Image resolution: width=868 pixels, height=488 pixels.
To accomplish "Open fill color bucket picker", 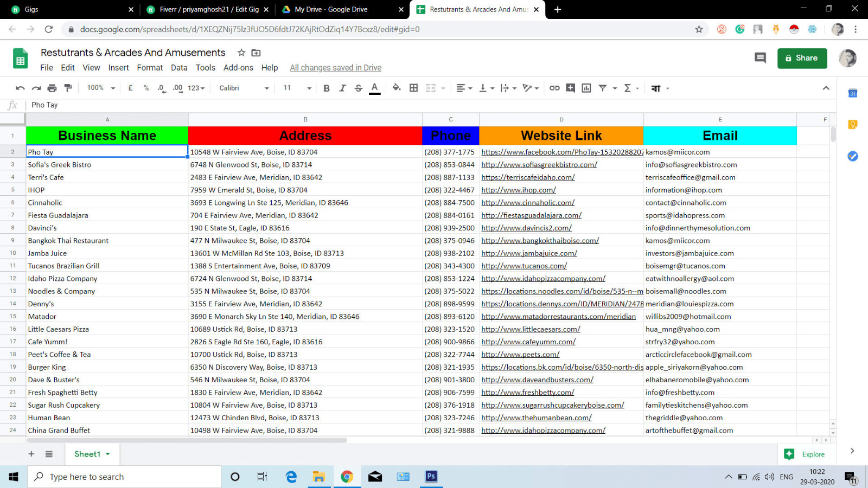I will [x=397, y=88].
